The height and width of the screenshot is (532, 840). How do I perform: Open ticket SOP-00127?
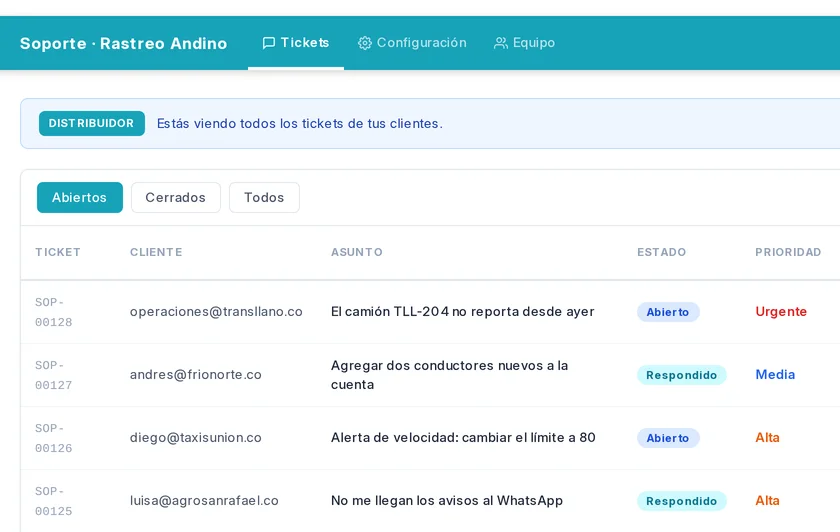click(54, 375)
